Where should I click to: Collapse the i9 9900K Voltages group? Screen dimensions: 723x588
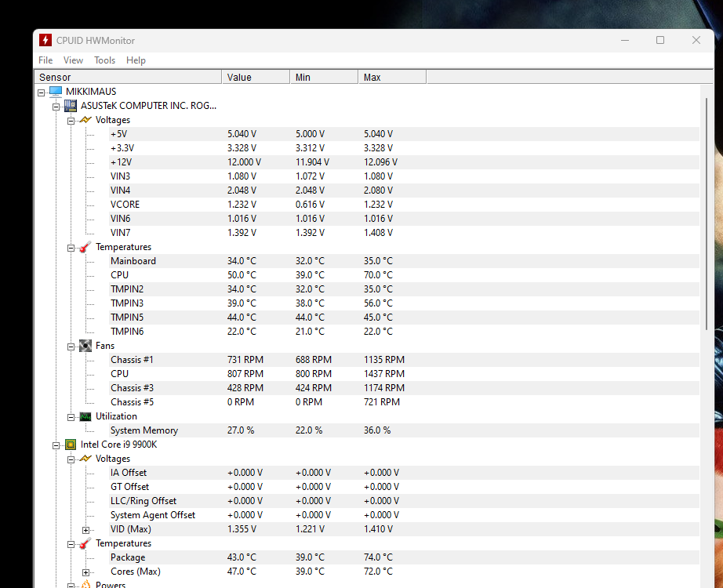(x=71, y=459)
